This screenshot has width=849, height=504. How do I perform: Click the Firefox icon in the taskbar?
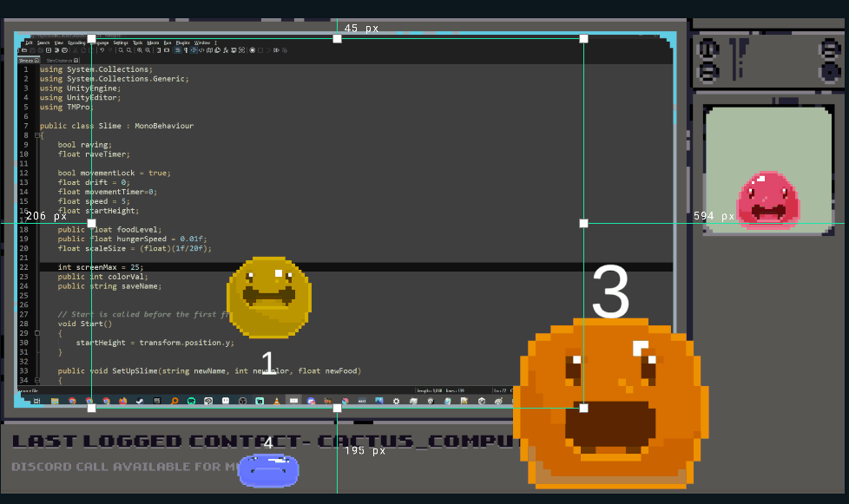click(122, 401)
